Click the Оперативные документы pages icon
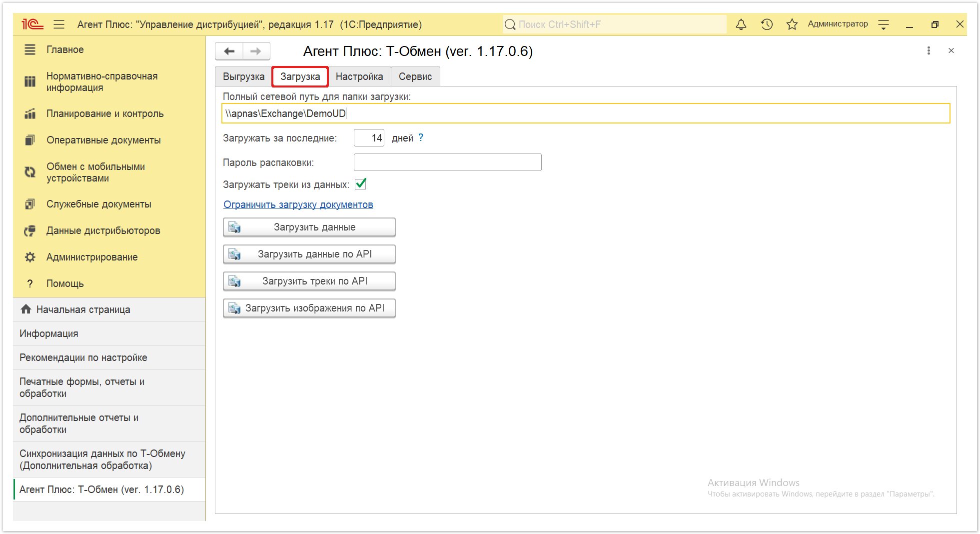Image resolution: width=980 pixels, height=534 pixels. point(30,140)
